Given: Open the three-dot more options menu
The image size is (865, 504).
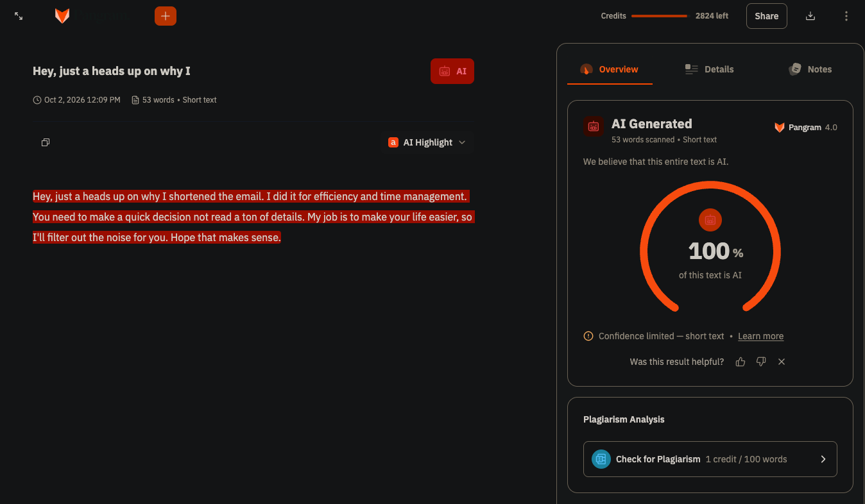Looking at the screenshot, I should tap(846, 16).
